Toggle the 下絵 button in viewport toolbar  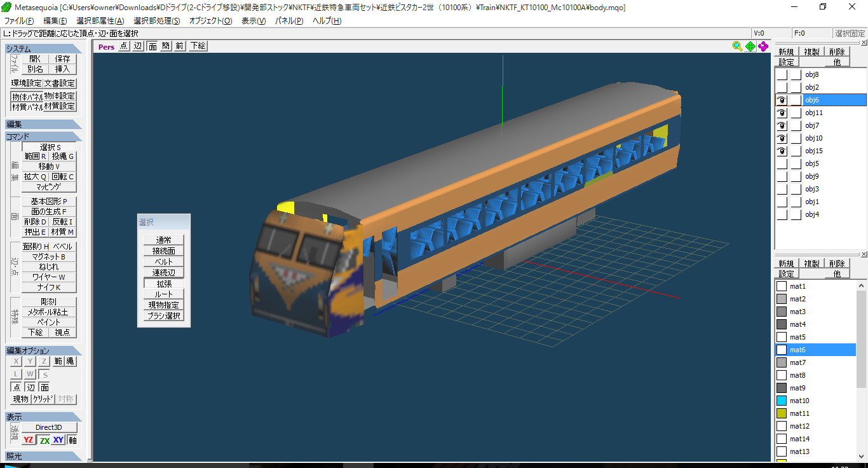coord(198,46)
